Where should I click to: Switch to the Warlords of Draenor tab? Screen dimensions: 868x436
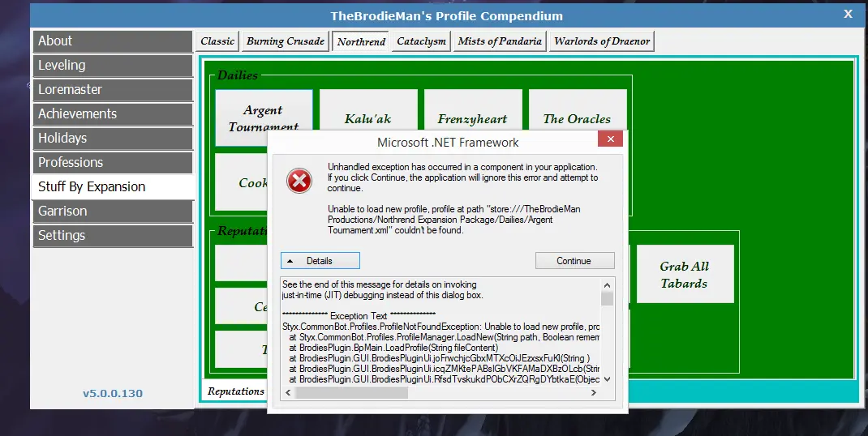[x=602, y=41]
